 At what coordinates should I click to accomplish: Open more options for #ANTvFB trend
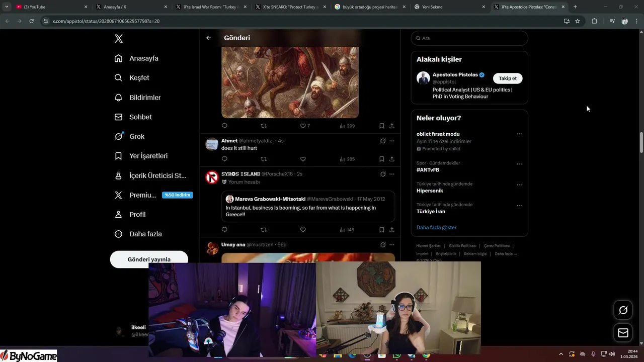point(519,164)
